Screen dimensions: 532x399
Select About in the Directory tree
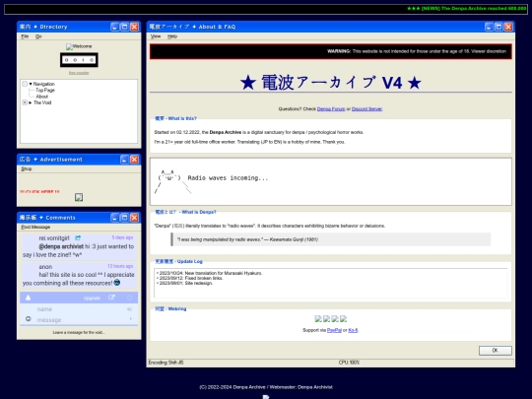tap(42, 97)
